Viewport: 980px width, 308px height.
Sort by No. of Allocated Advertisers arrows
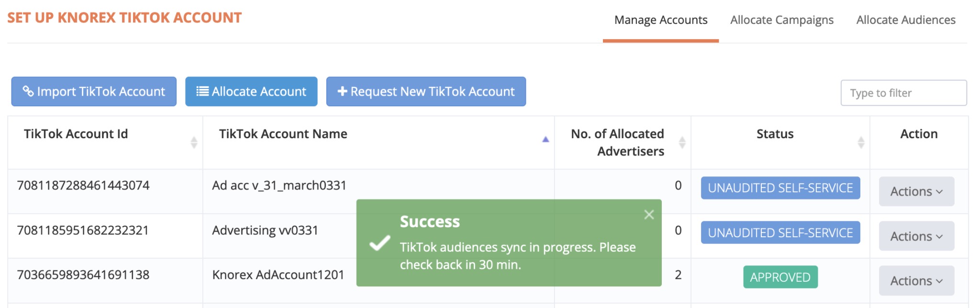682,142
